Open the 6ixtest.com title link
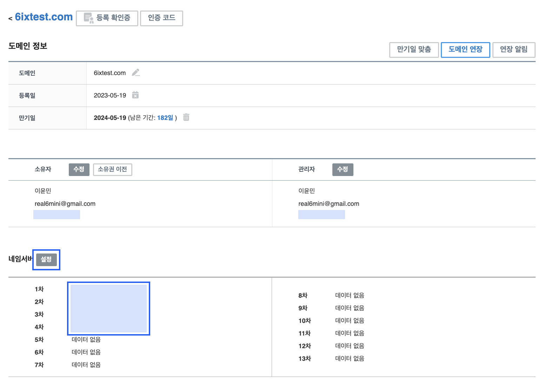Screen dimensions: 544x392 tap(44, 17)
